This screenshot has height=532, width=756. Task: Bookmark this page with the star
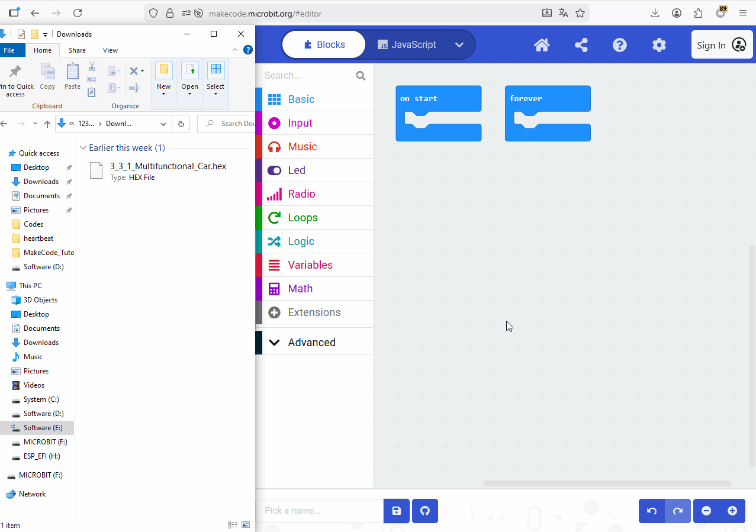[580, 13]
